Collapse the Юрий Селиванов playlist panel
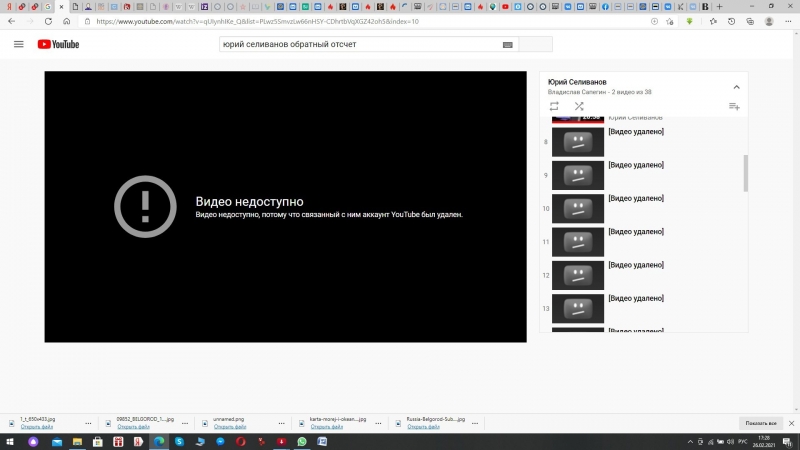 pos(736,87)
